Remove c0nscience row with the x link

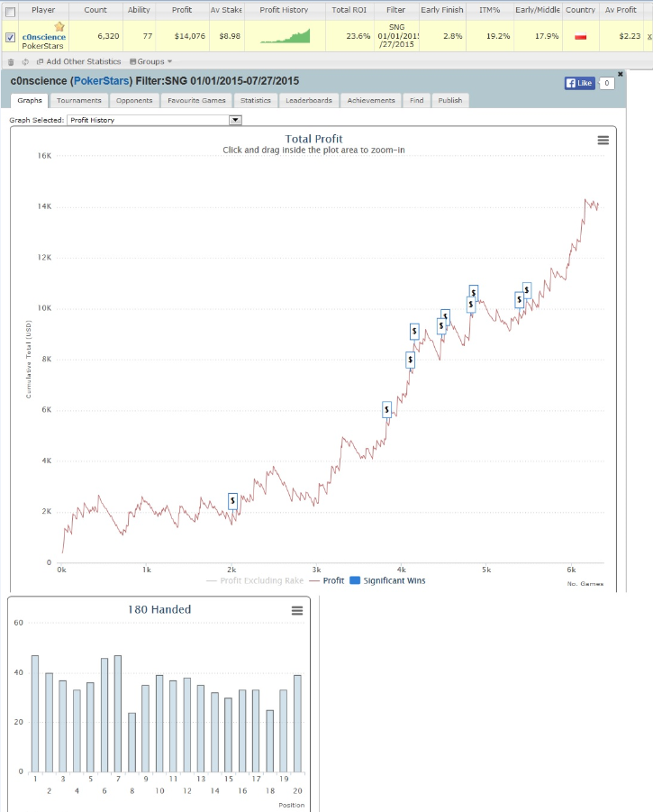pos(649,36)
